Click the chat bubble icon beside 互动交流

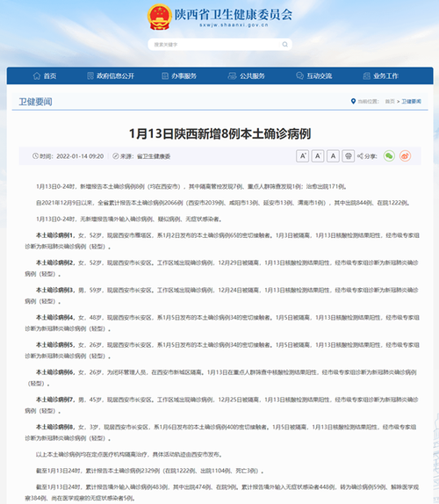pyautogui.click(x=299, y=76)
